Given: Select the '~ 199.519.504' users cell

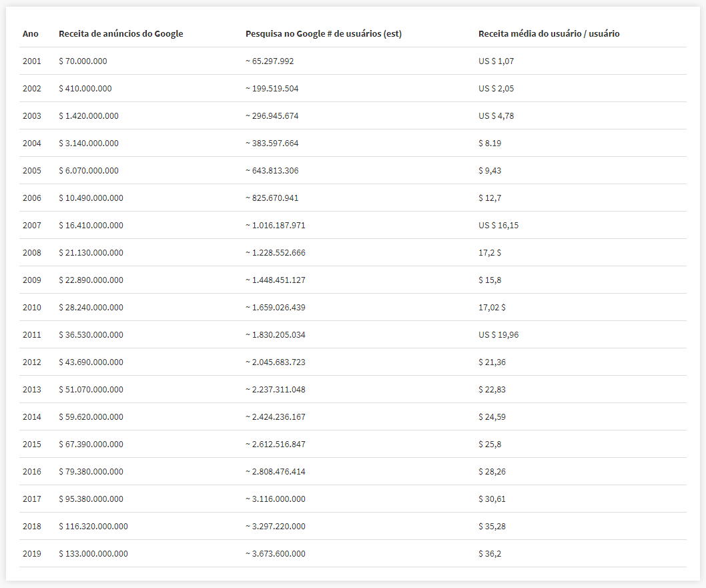Looking at the screenshot, I should [272, 89].
